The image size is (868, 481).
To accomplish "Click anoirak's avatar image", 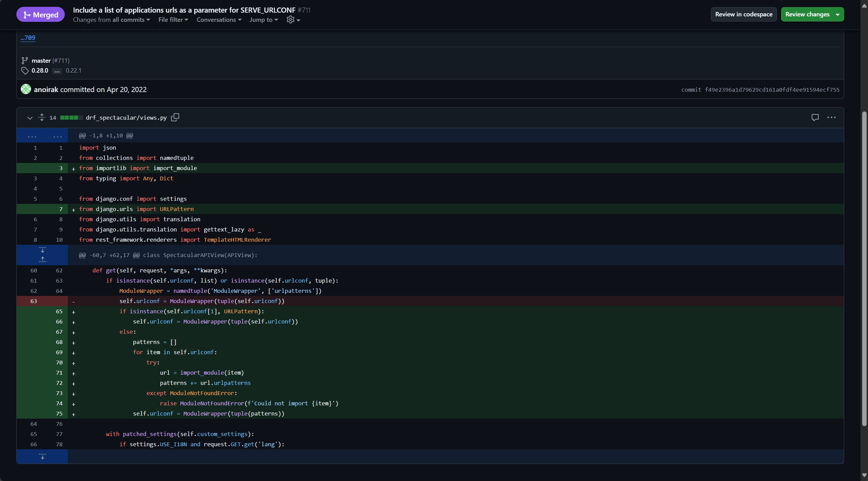I will 26,89.
